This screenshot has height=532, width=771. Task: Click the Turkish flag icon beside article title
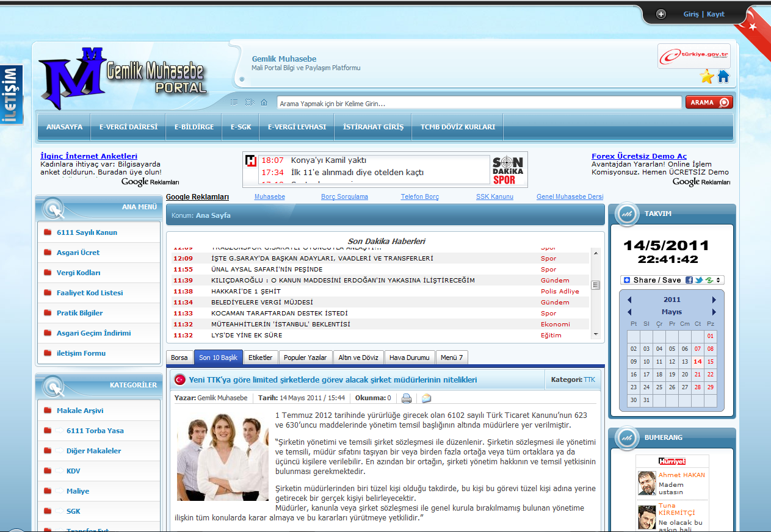pos(179,379)
